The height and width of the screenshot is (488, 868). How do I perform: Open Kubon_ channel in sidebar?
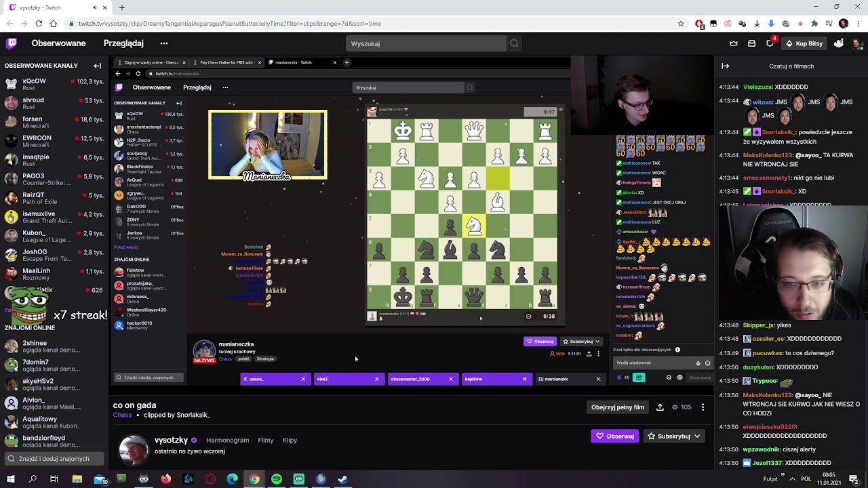(54, 236)
